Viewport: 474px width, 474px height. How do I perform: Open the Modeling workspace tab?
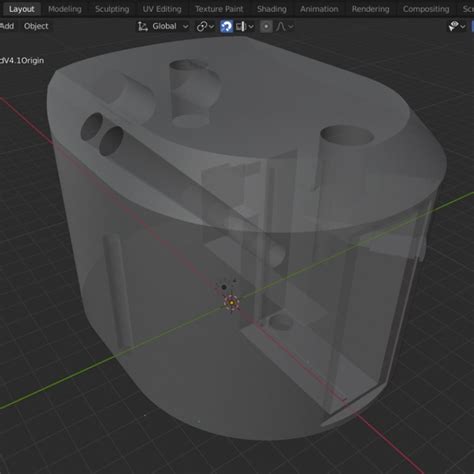coord(65,9)
